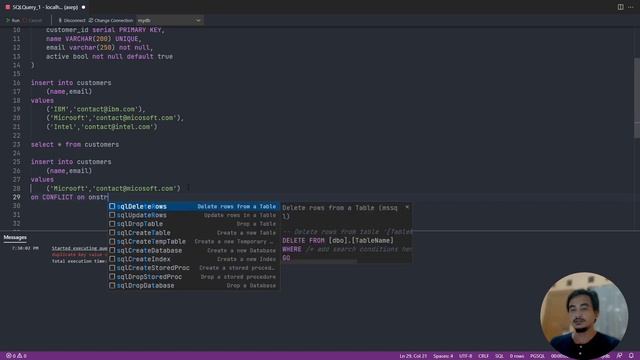Screen dimensions: 640x360
Task: Choose sqlDropDatabase snippet suggestion
Action: click(194, 286)
